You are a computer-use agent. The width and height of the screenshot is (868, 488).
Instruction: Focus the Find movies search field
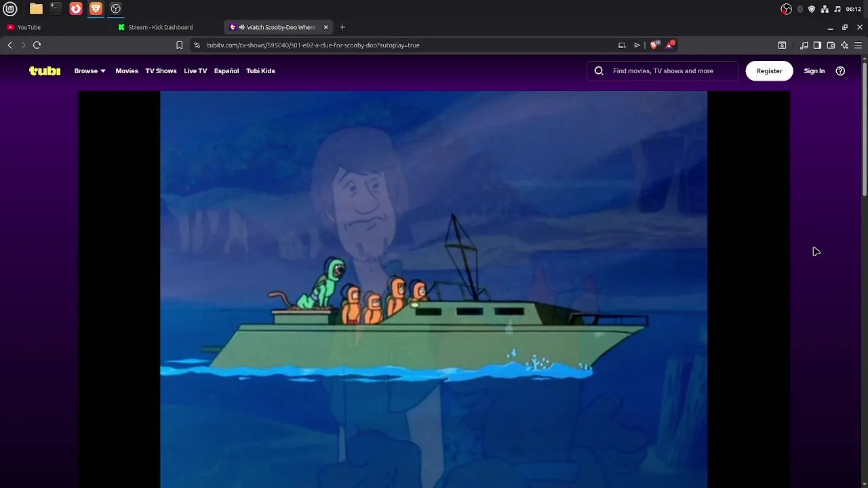click(663, 70)
